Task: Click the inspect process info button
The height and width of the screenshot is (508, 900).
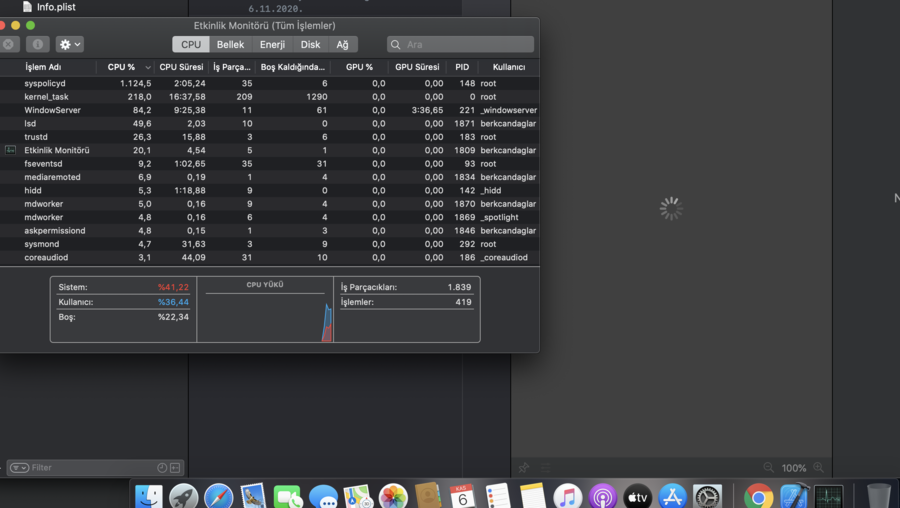Action: click(38, 44)
